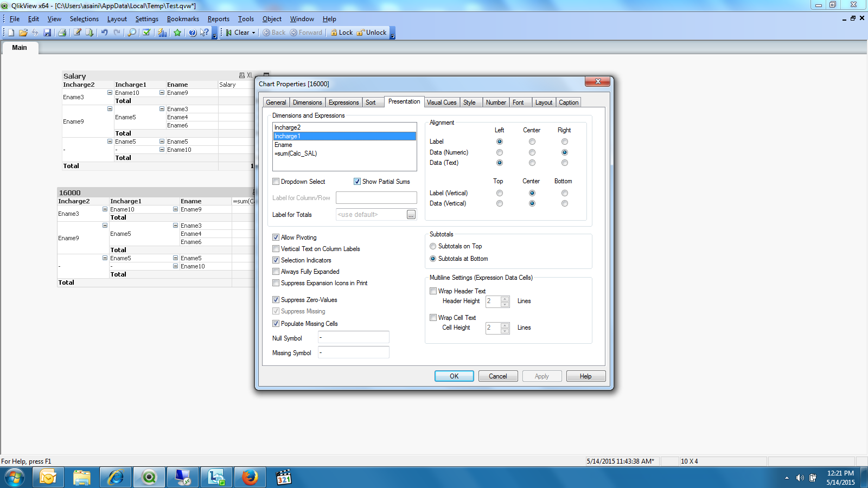Cancel the Chart Properties dialog
The image size is (868, 488).
point(498,376)
